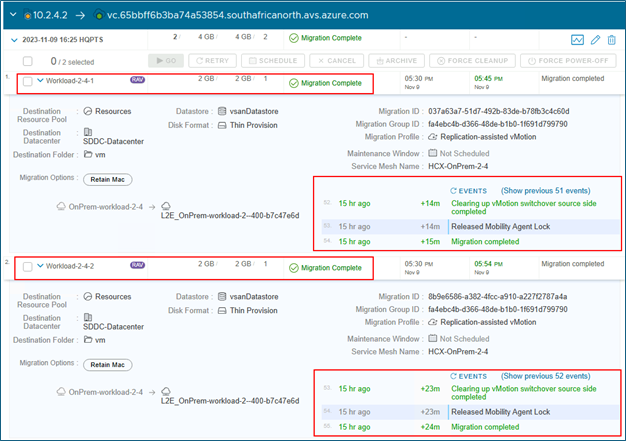Screen dimensions: 626x441
Task: Click Thin Provision disk icon under Workload-2-4-2
Action: (222, 310)
